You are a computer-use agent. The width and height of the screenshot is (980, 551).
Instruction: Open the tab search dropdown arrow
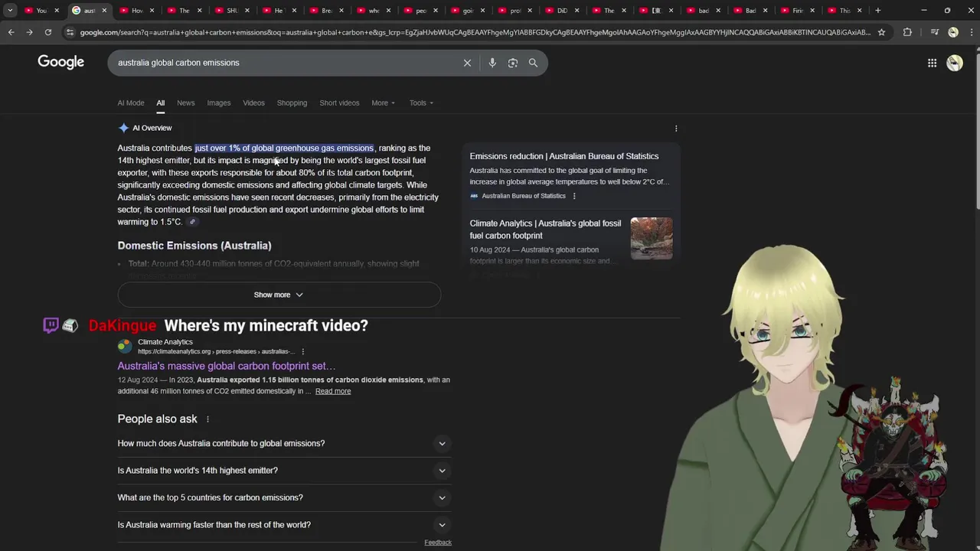coord(10,11)
